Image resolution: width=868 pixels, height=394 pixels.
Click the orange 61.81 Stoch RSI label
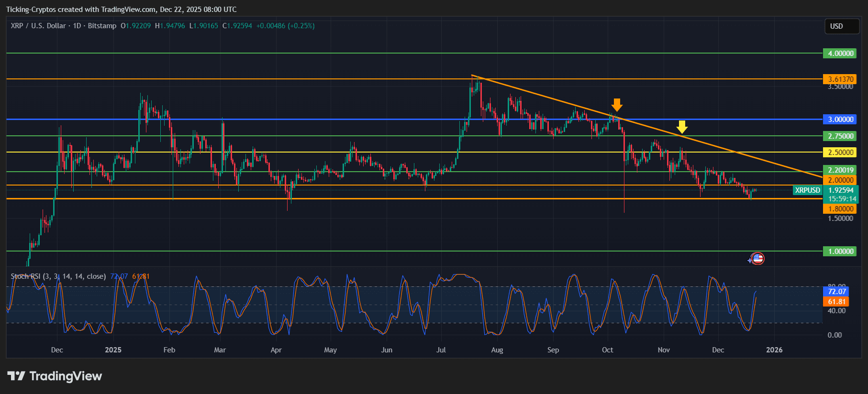(x=836, y=302)
